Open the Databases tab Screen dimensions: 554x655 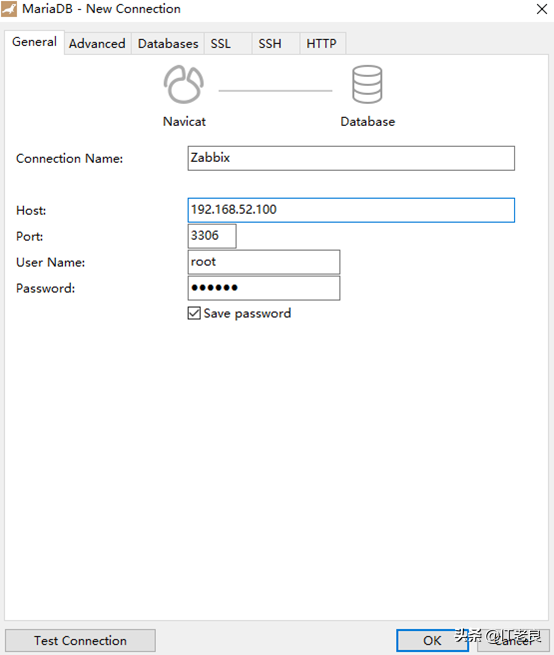tap(168, 43)
